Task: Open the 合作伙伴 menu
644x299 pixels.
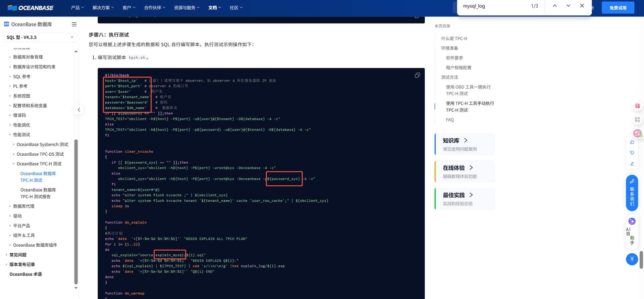Action: pyautogui.click(x=155, y=8)
